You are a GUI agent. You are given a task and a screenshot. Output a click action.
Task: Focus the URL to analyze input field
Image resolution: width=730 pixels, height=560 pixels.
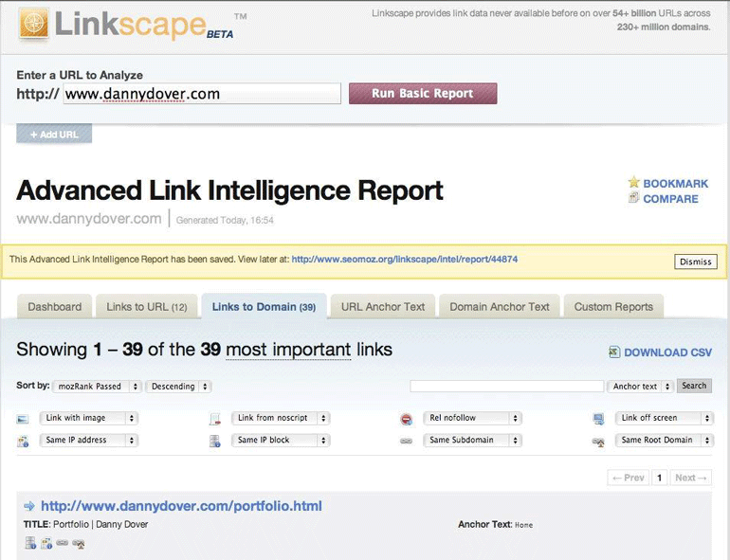coord(202,94)
